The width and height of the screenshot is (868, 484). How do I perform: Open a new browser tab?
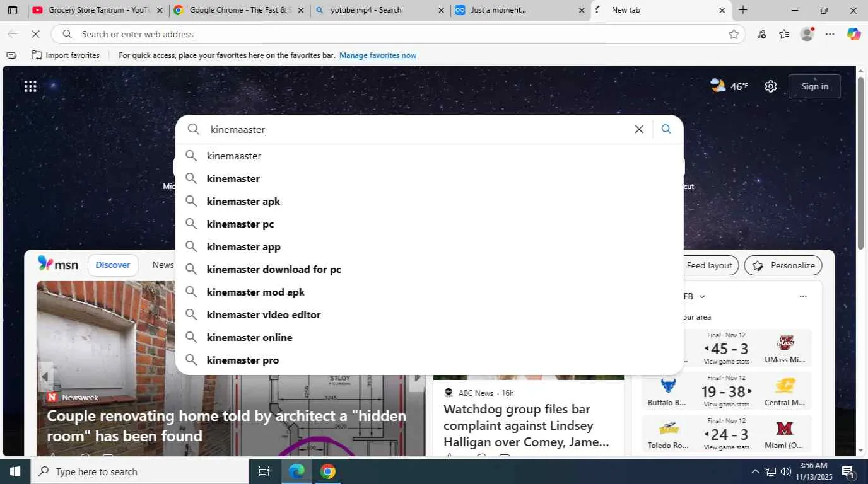point(743,10)
